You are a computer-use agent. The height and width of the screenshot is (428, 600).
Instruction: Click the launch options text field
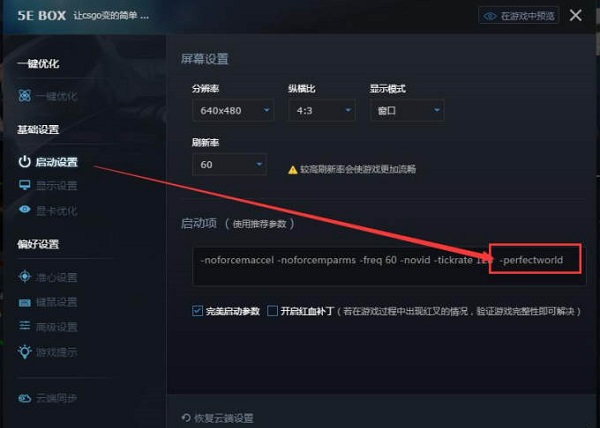coord(389,266)
